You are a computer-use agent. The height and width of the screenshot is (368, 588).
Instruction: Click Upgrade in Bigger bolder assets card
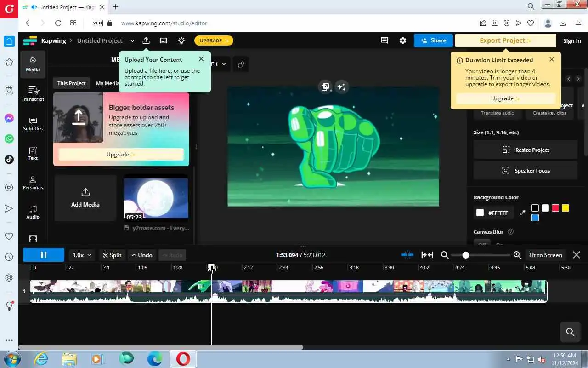[x=121, y=155]
